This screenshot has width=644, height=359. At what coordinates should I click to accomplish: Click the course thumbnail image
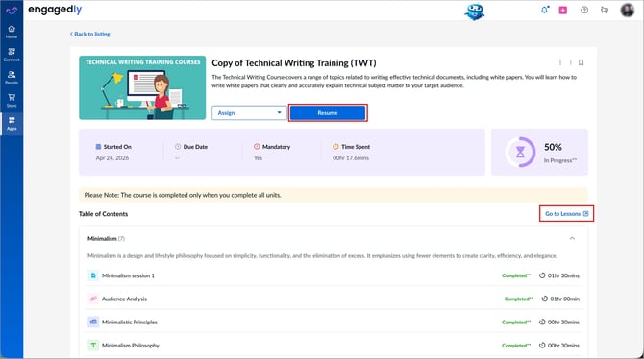pos(142,87)
